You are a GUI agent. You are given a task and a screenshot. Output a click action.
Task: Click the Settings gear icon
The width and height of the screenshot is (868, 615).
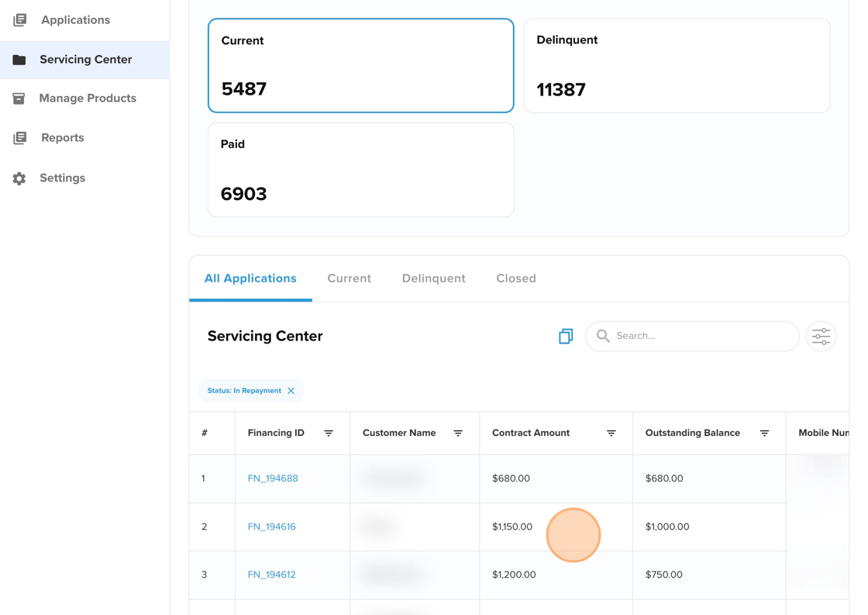click(x=19, y=178)
